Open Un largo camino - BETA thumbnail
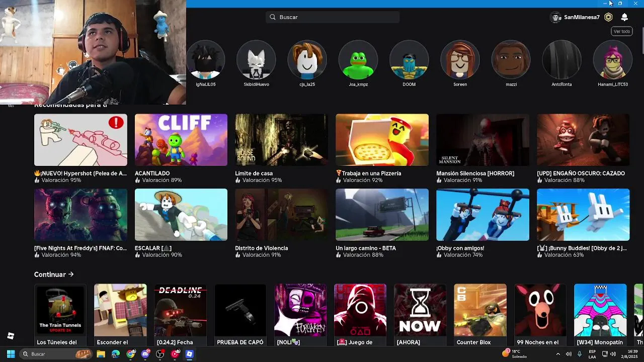644x362 pixels. 382,215
